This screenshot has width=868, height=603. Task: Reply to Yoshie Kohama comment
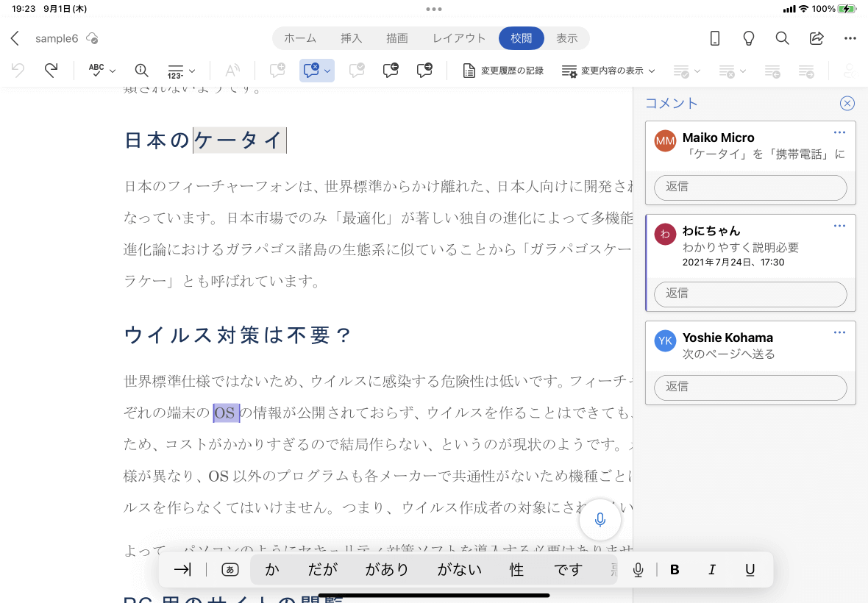(750, 388)
